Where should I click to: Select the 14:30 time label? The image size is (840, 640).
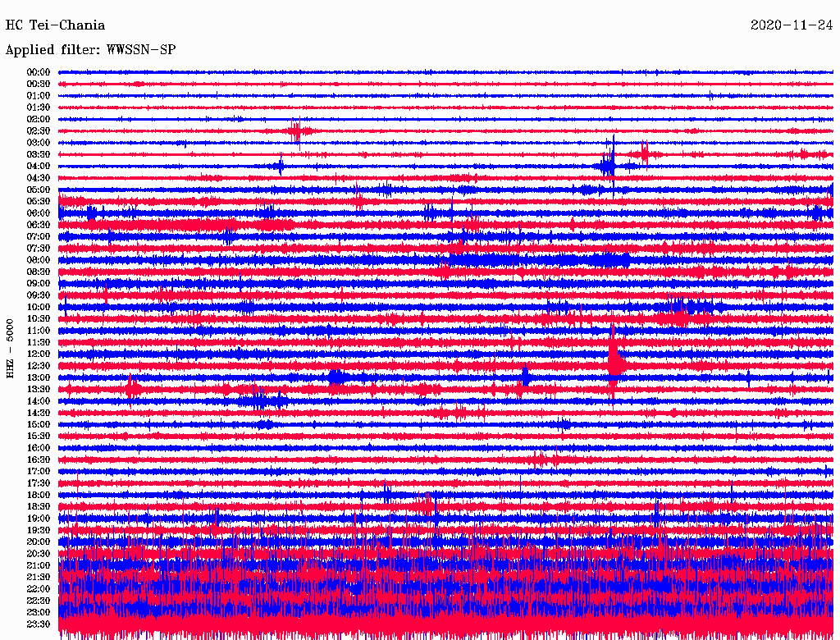pyautogui.click(x=39, y=413)
